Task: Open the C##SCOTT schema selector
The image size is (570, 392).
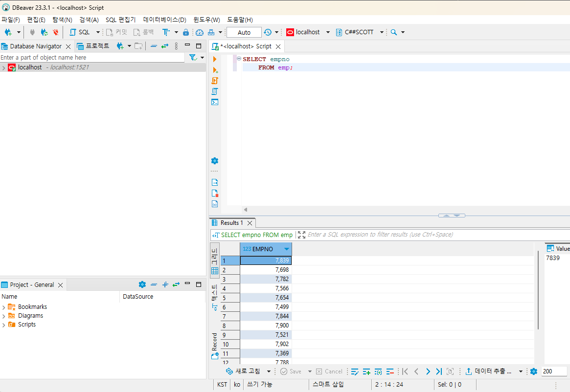Action: click(359, 32)
